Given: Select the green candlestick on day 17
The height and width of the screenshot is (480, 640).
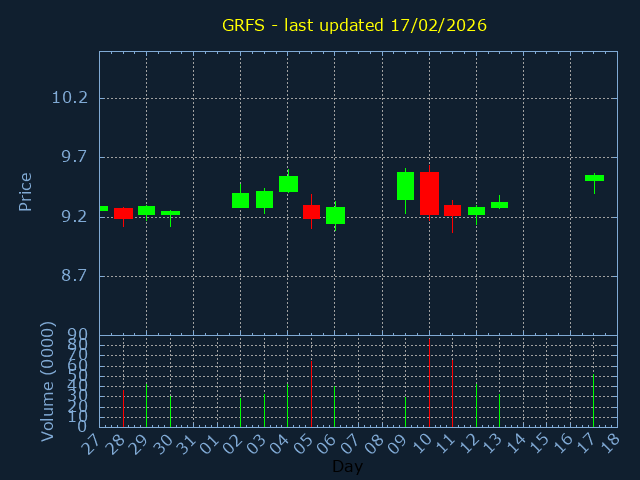Looking at the screenshot, I should coord(594,178).
